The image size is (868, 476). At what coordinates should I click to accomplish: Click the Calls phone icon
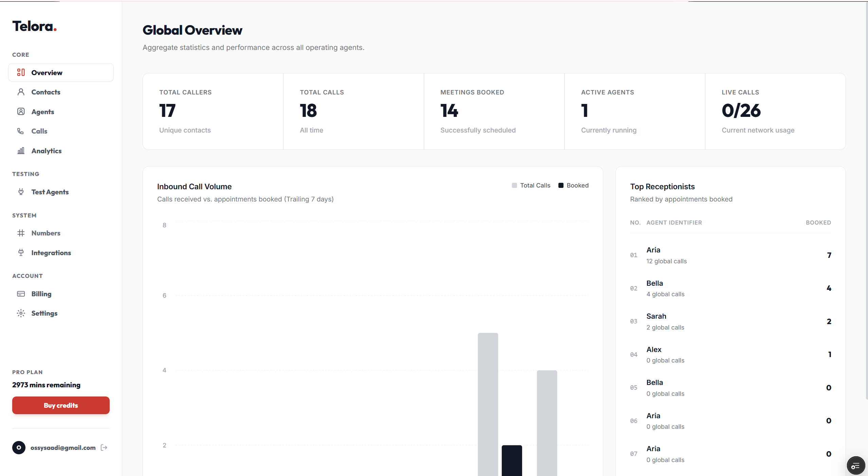pyautogui.click(x=21, y=131)
